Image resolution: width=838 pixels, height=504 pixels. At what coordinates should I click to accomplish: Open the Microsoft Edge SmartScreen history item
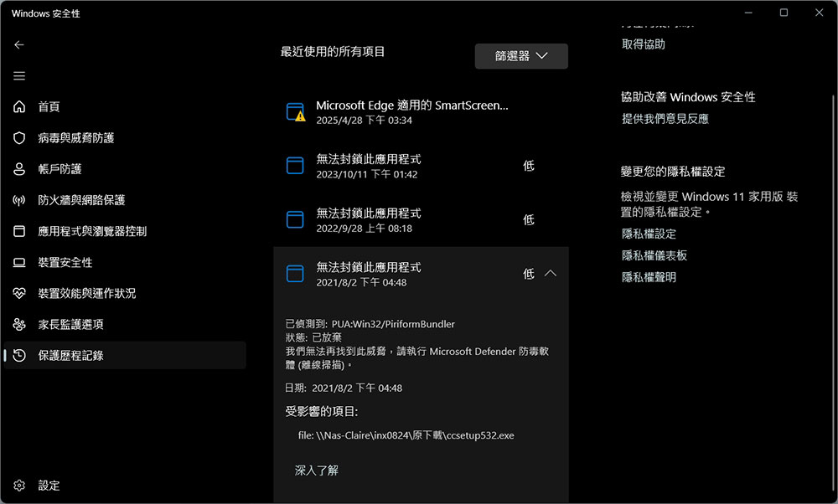click(x=411, y=112)
